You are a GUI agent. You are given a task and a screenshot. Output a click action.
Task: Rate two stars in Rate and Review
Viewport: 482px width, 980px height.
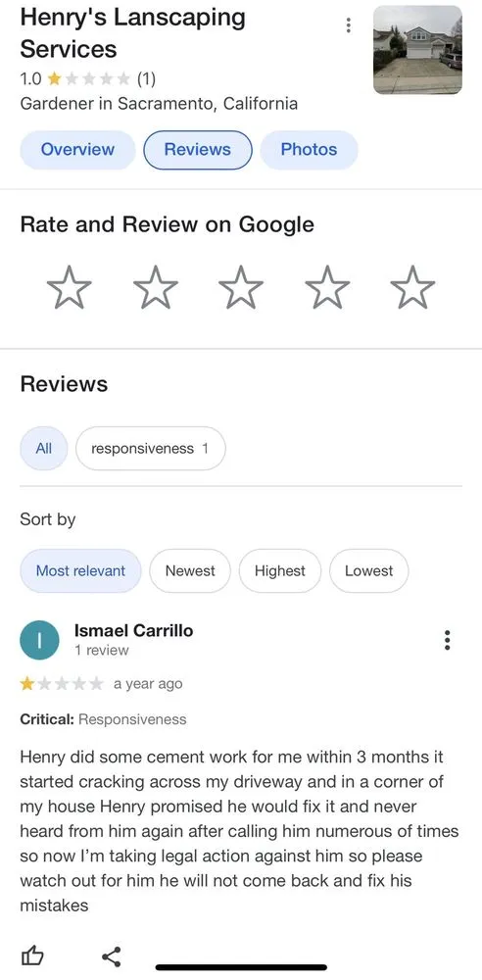(155, 287)
